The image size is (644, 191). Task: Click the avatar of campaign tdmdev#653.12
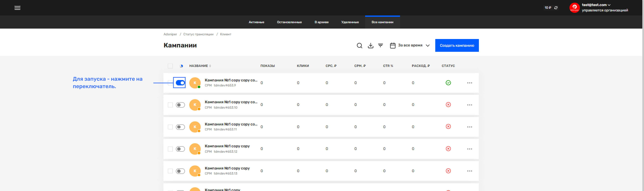pyautogui.click(x=195, y=149)
